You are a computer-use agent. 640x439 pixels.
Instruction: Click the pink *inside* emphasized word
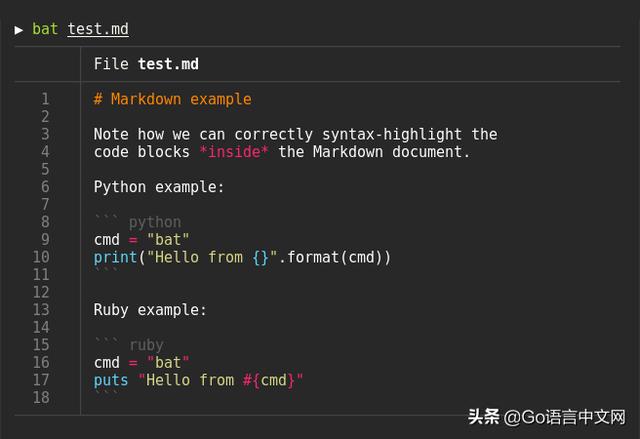click(234, 152)
